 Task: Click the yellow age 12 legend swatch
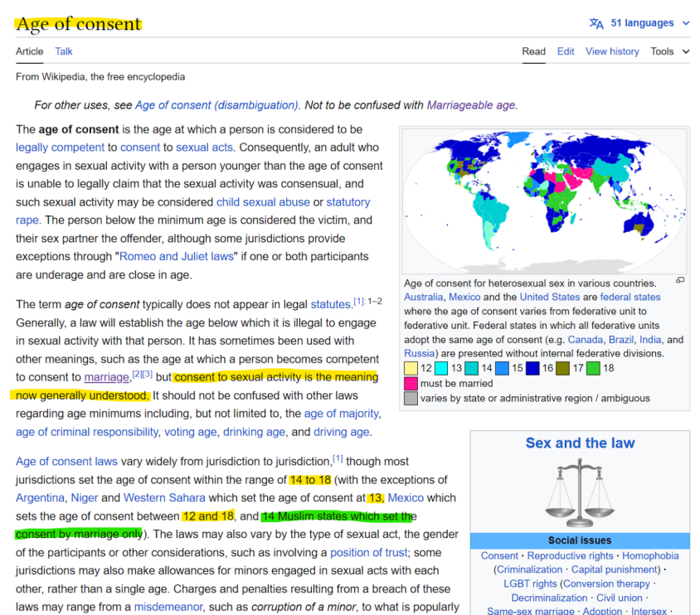click(411, 368)
